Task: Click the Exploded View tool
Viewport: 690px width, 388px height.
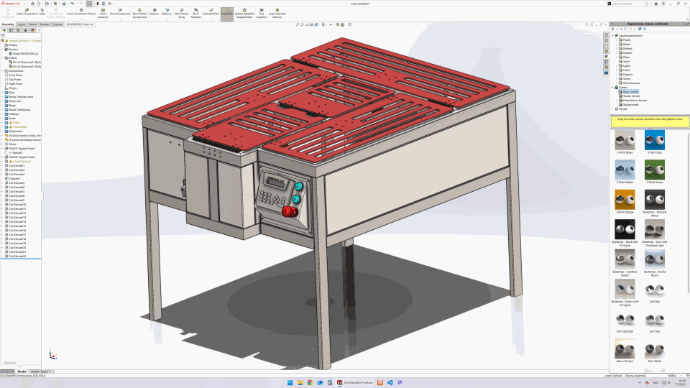Action: [x=211, y=12]
